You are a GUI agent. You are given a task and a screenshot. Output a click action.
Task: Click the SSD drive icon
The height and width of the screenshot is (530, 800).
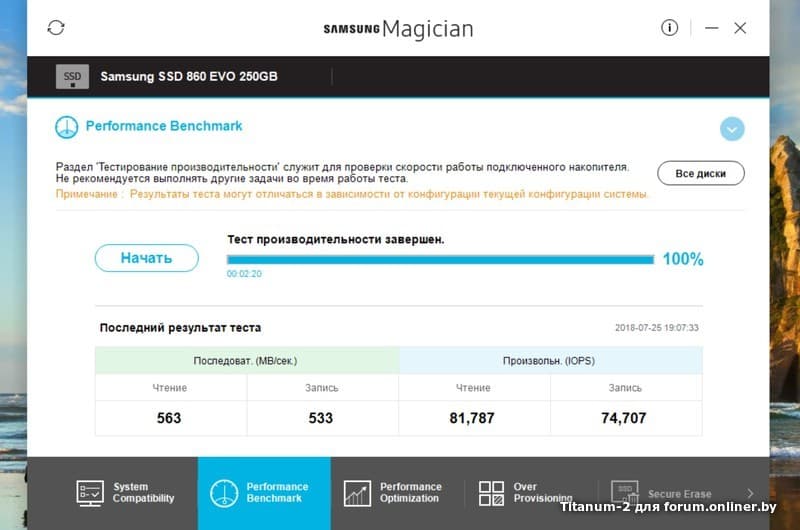coord(72,77)
